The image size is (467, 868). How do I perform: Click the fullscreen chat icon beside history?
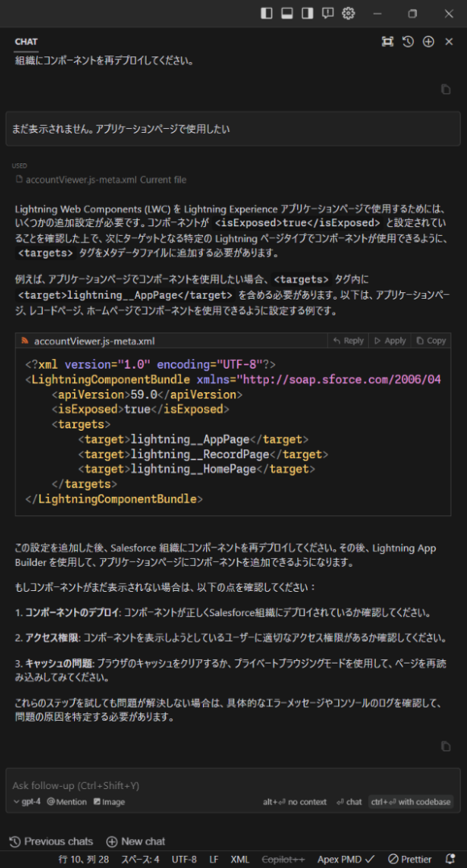coord(388,42)
